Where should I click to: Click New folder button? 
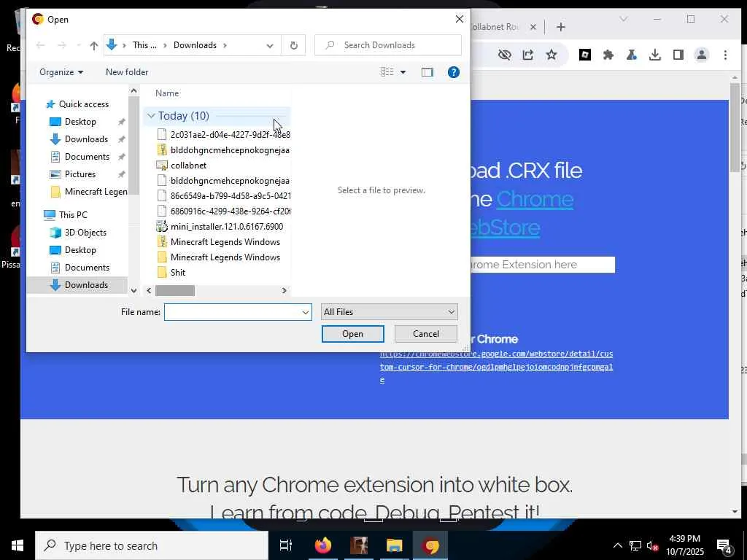pos(127,72)
